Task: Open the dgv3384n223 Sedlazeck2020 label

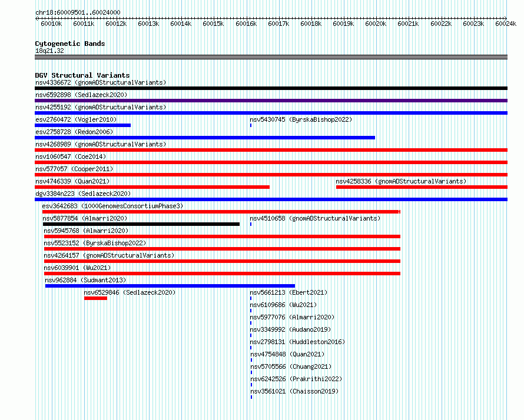Action: (x=83, y=194)
